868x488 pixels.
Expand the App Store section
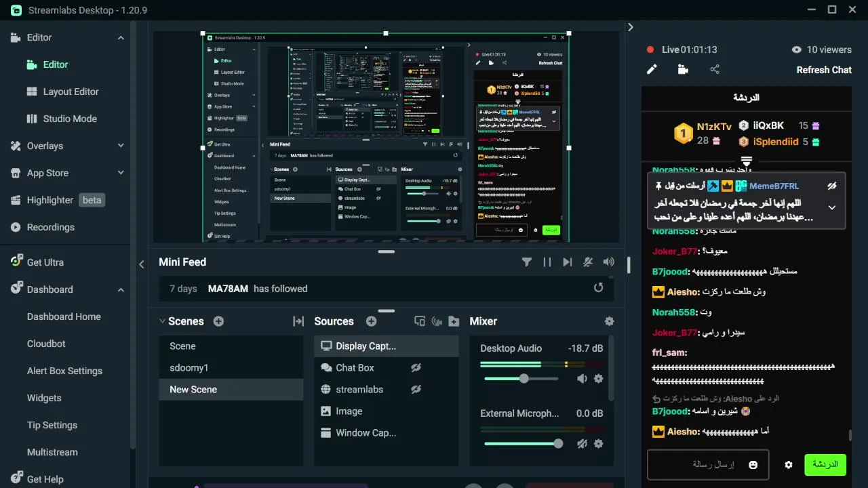(x=121, y=173)
